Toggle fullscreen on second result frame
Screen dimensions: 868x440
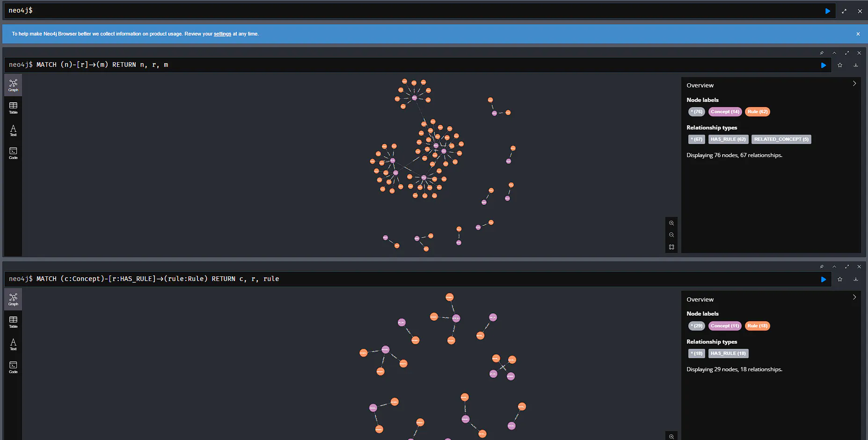coord(847,267)
